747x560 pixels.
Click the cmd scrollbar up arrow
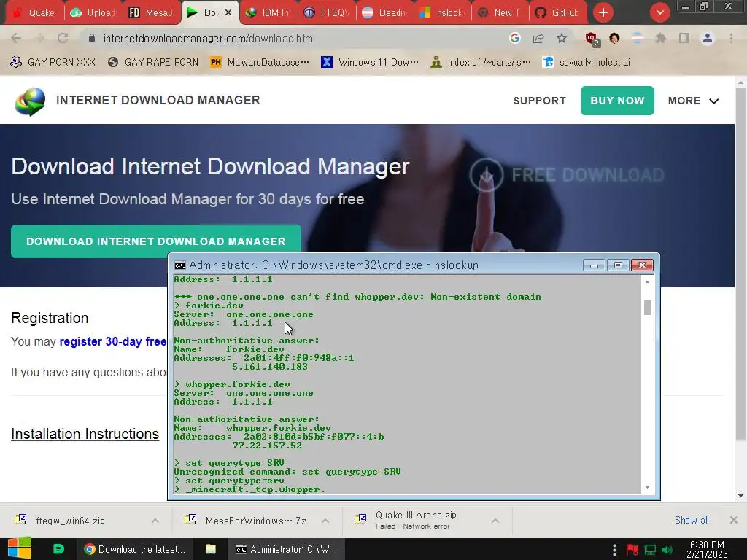[x=647, y=282]
